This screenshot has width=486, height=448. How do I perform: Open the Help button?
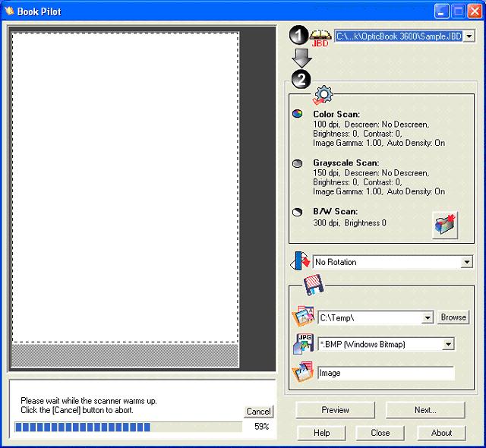(x=321, y=433)
